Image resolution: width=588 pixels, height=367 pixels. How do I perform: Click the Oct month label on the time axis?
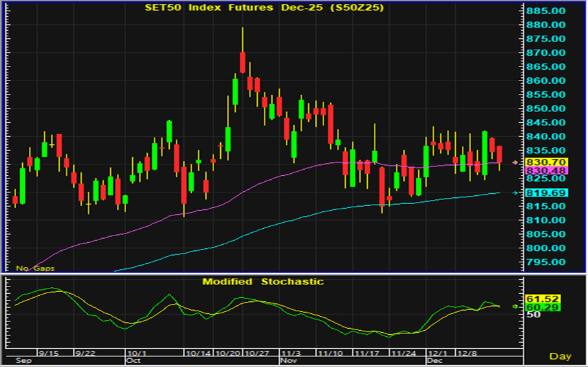(x=134, y=360)
